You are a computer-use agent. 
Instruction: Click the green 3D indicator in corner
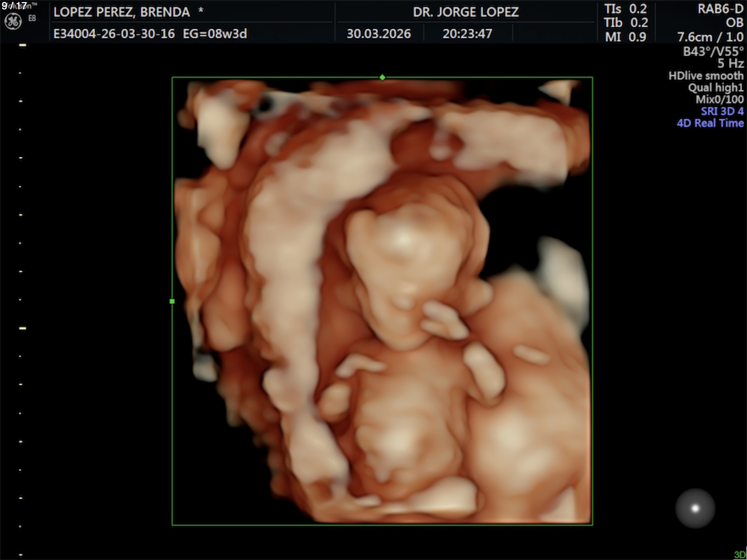tap(739, 554)
